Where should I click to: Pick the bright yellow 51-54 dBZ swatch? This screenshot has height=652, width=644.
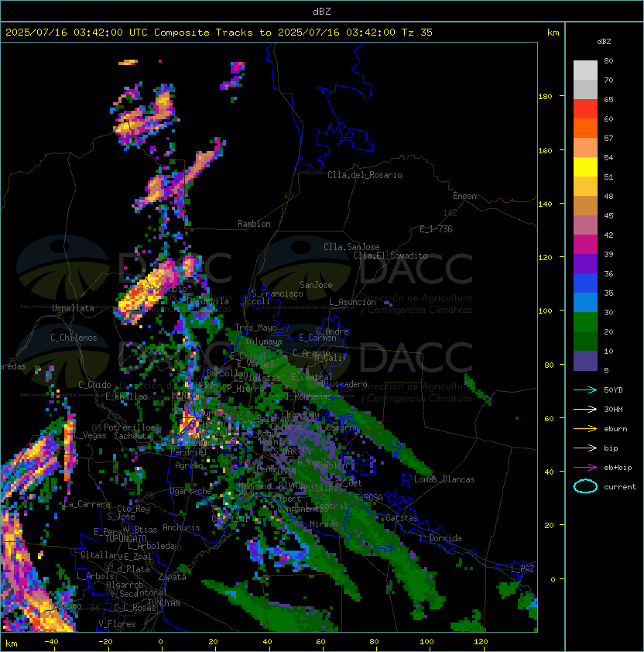point(585,167)
